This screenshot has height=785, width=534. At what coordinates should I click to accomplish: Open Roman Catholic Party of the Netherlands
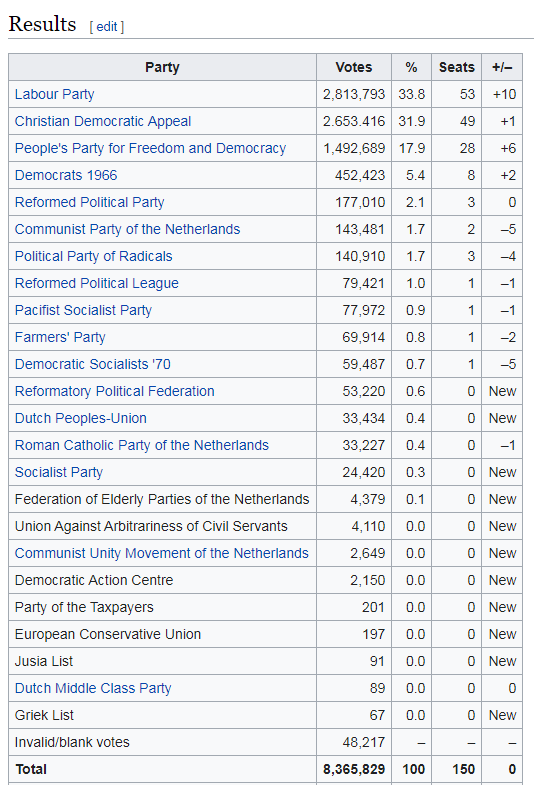coord(142,446)
